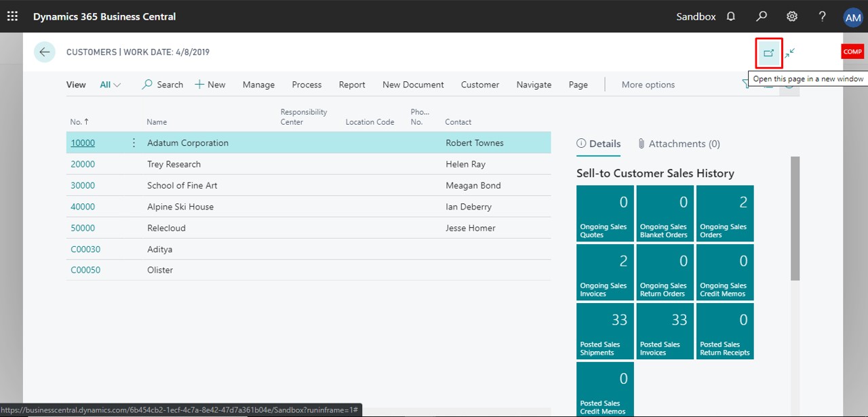Expand the All views dropdown
868x417 pixels.
[111, 85]
